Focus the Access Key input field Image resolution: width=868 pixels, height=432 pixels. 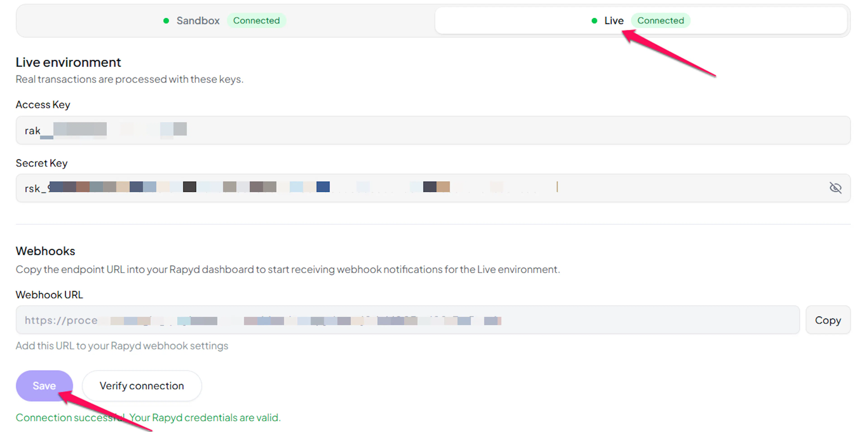click(x=433, y=130)
